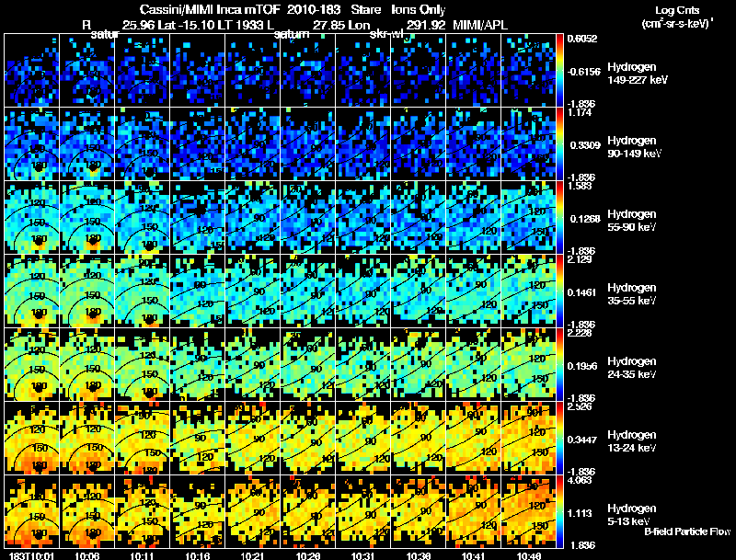Select the 10:21 time label

coord(252,556)
